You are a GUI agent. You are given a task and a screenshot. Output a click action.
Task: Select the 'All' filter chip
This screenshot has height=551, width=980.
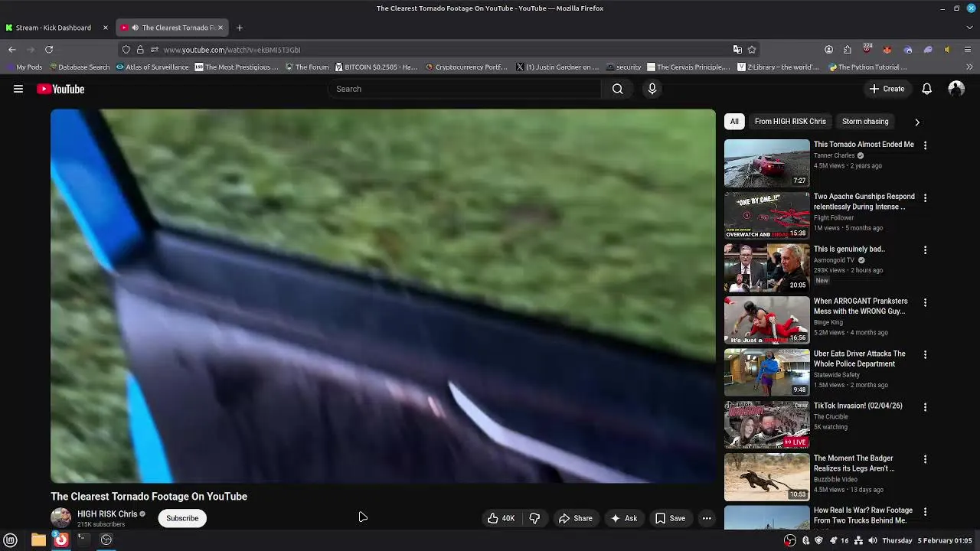point(734,122)
